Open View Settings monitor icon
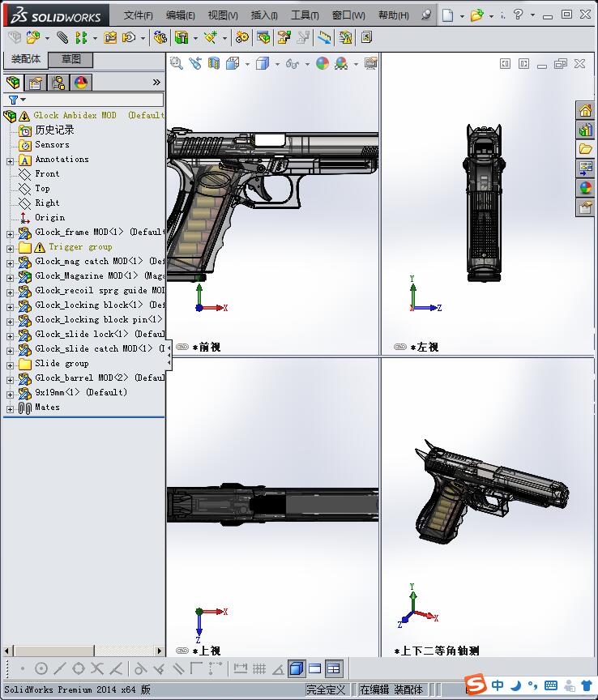 tap(370, 63)
